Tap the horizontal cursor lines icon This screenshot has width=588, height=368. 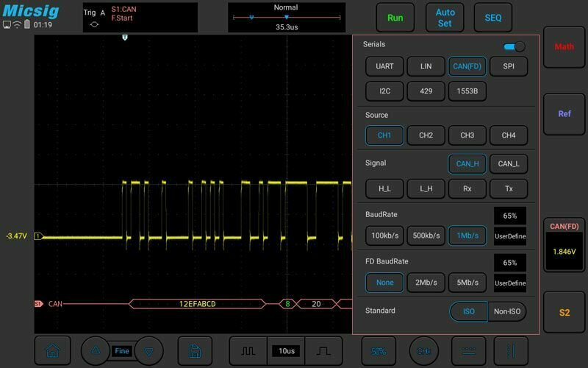(x=469, y=351)
